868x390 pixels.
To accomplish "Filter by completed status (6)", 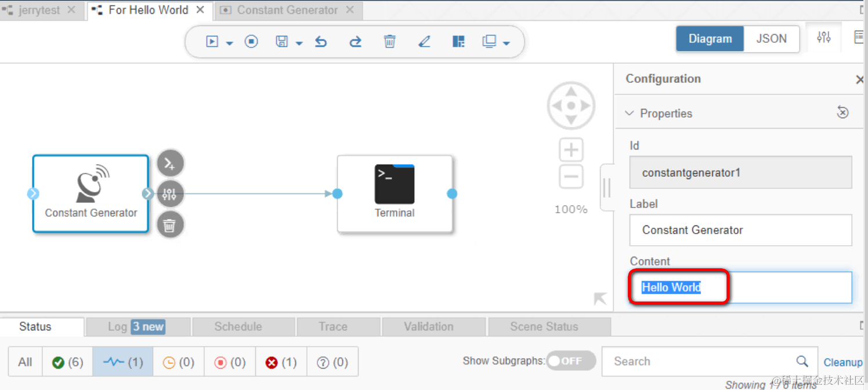I will 68,362.
